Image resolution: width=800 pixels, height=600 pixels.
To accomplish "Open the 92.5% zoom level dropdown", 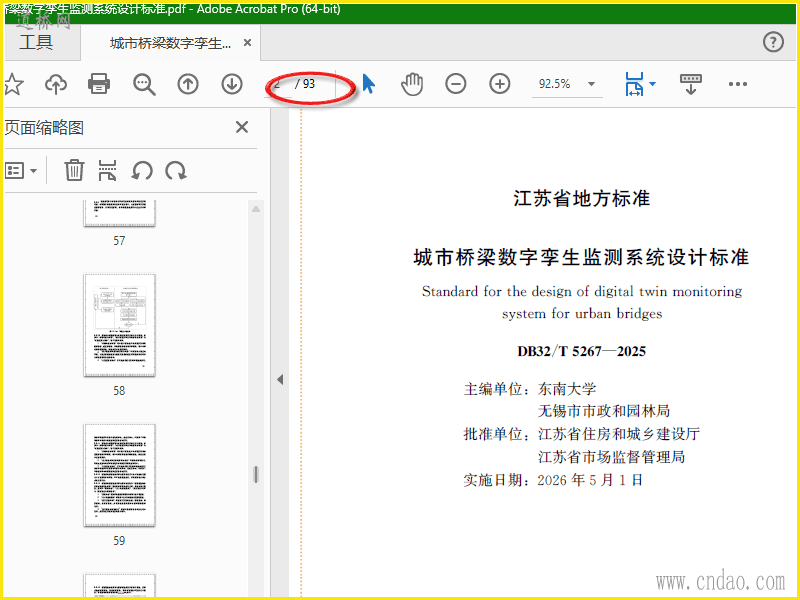I will point(591,84).
